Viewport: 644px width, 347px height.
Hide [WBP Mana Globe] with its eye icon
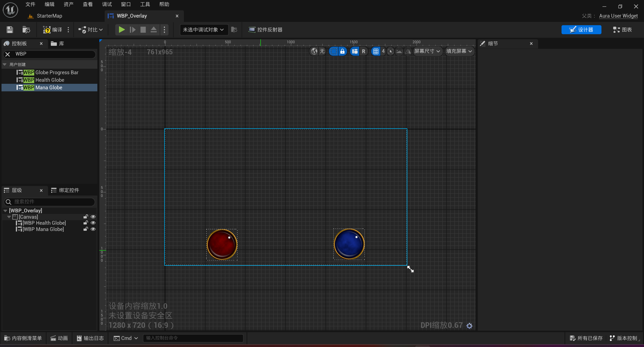93,229
